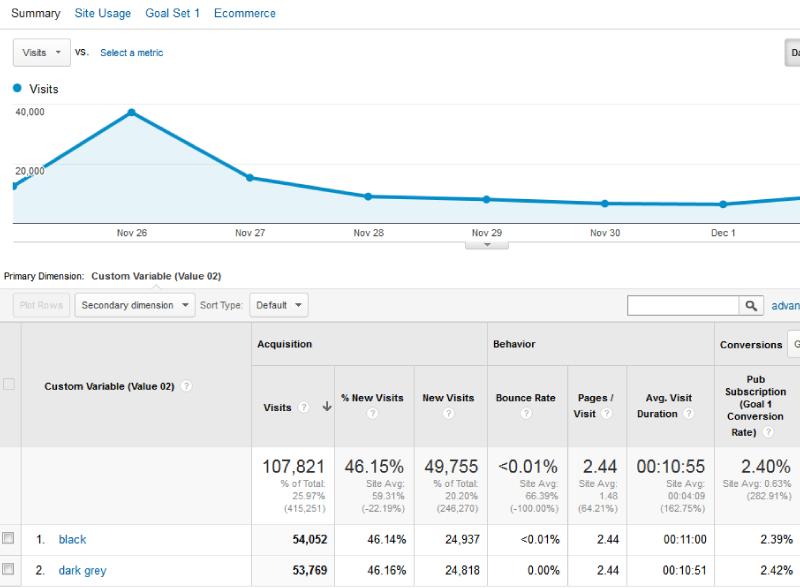Select the Dec 1 data point on chart
The width and height of the screenshot is (800, 588).
click(x=723, y=204)
